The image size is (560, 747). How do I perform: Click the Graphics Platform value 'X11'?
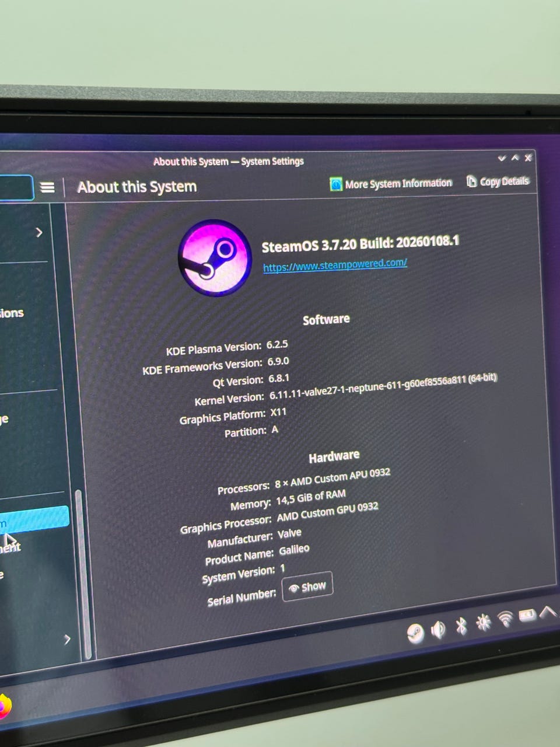(x=278, y=413)
